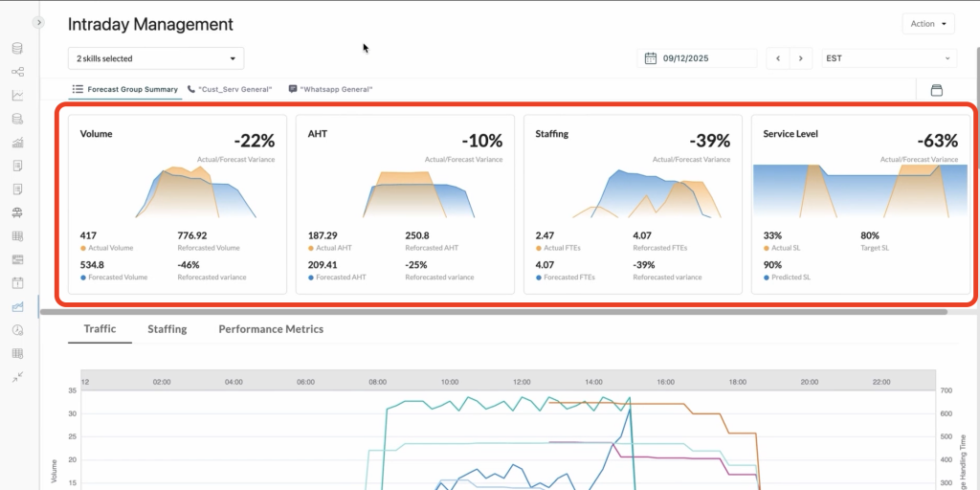
Task: Switch to the "Whatsapp General" tab
Action: [330, 89]
